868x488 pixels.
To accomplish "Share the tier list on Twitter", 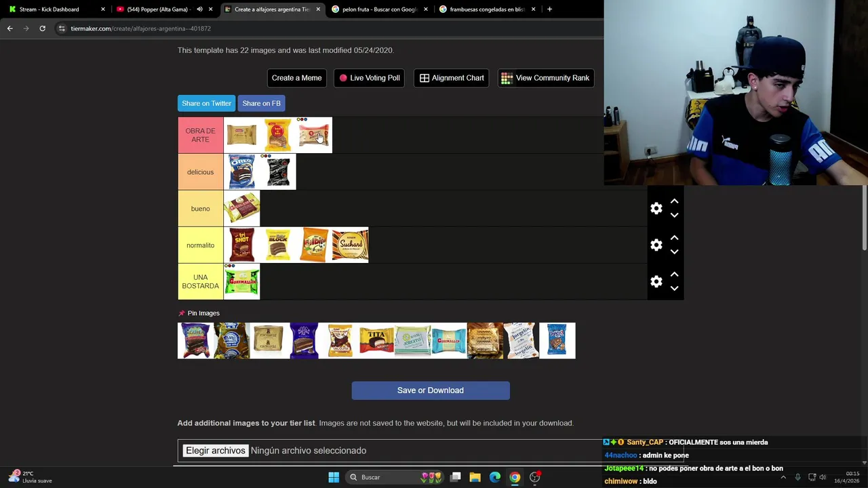I will point(206,103).
